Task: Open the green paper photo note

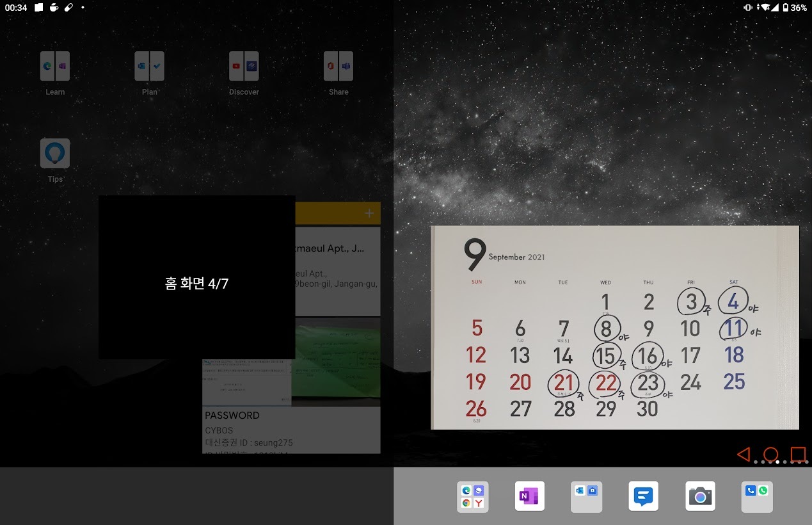Action: [x=336, y=362]
